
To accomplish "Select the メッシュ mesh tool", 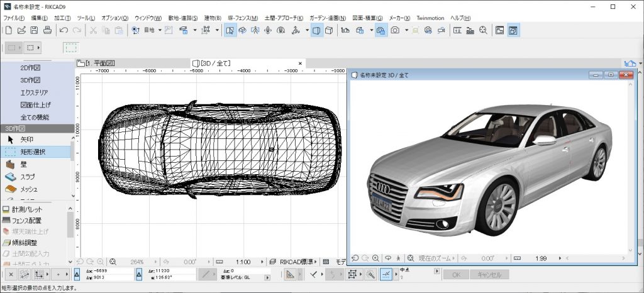I will tap(29, 189).
